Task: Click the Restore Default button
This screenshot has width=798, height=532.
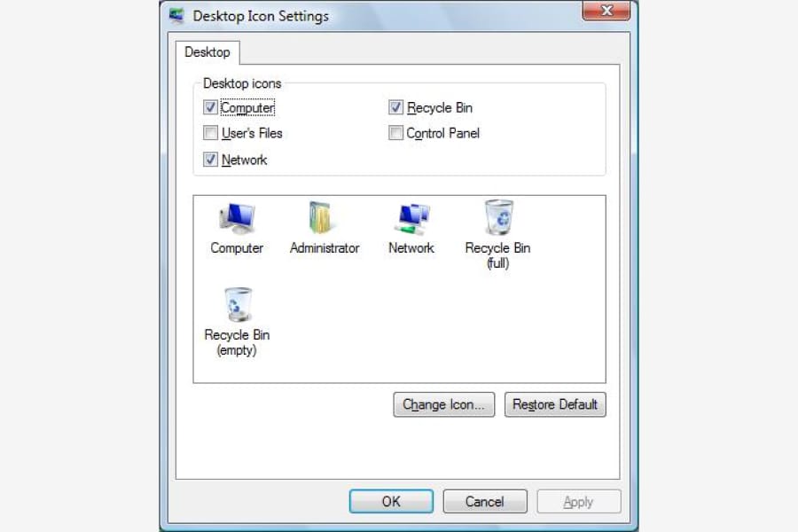Action: point(555,404)
